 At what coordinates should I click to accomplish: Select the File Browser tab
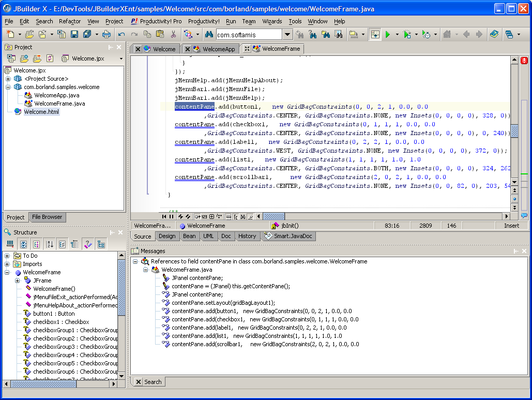47,217
